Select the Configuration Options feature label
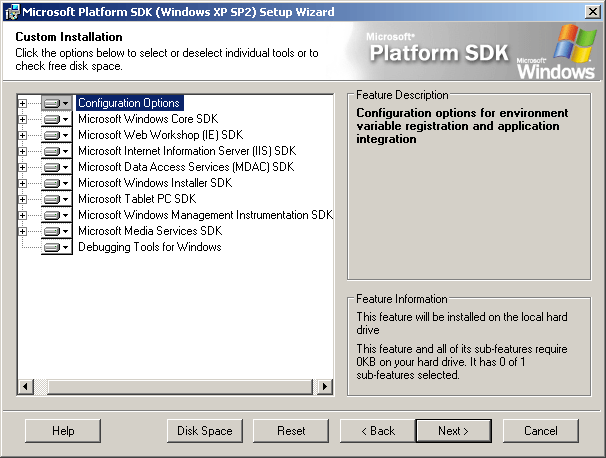Screen dimensions: 606x458 (x=129, y=103)
